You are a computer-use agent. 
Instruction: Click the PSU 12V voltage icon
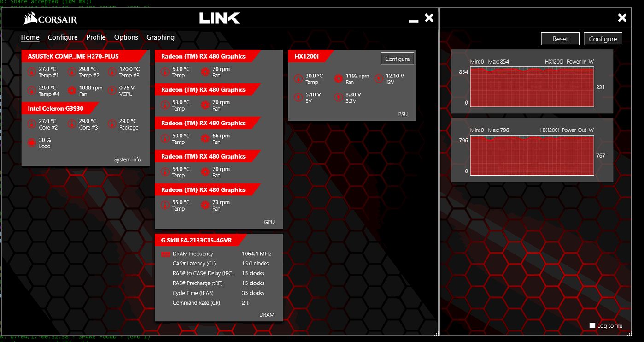pyautogui.click(x=379, y=79)
